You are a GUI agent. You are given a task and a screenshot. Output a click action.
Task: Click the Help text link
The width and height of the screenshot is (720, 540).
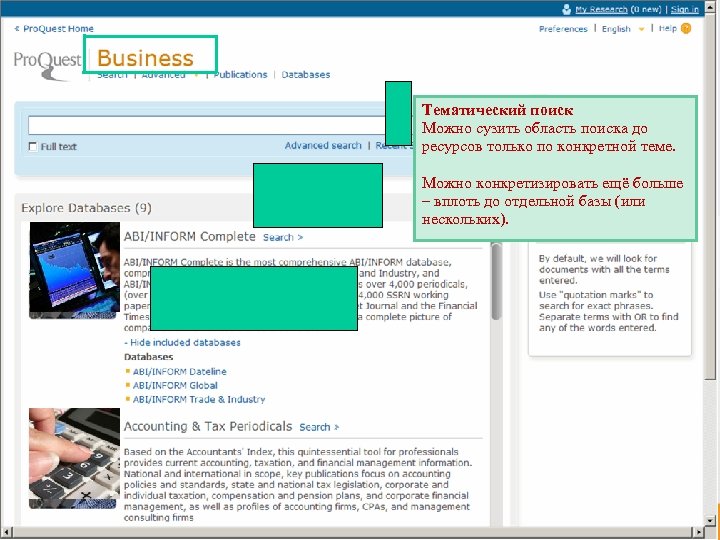coord(668,28)
